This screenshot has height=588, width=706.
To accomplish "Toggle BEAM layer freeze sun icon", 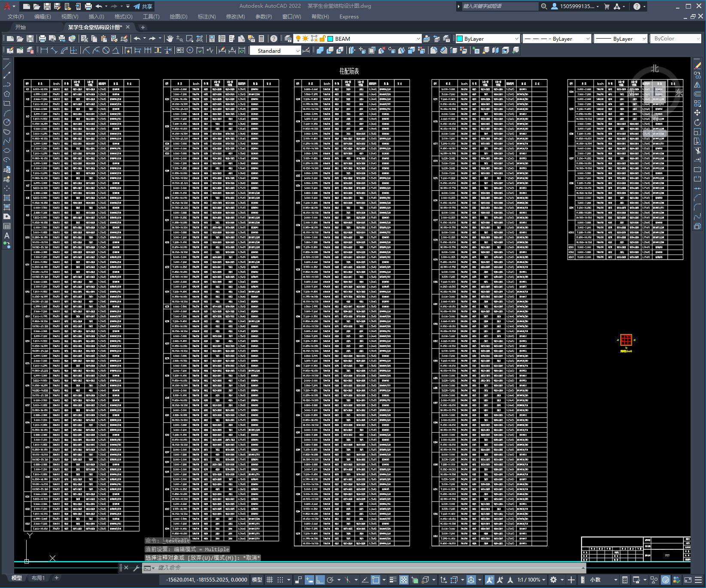I will point(305,39).
